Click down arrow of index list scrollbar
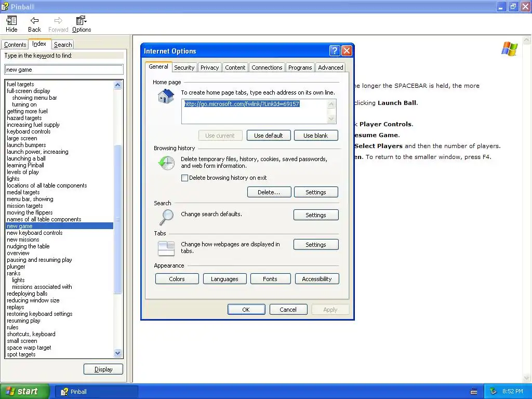Image resolution: width=532 pixels, height=399 pixels. coord(118,353)
